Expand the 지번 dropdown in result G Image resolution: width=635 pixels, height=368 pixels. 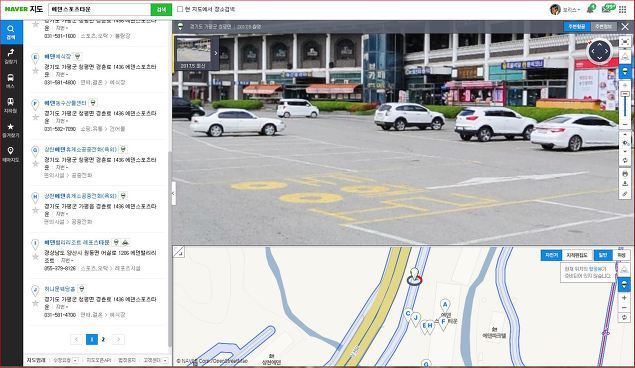click(x=62, y=167)
